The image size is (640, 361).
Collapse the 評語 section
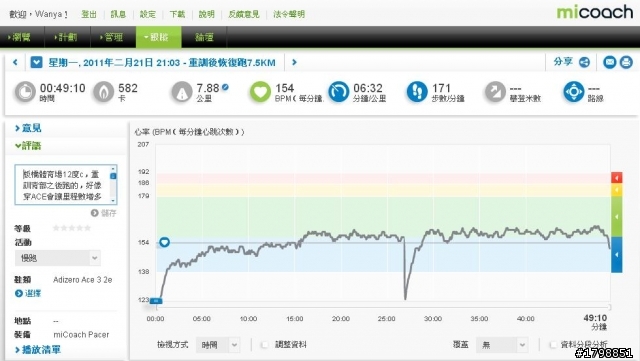(x=28, y=146)
